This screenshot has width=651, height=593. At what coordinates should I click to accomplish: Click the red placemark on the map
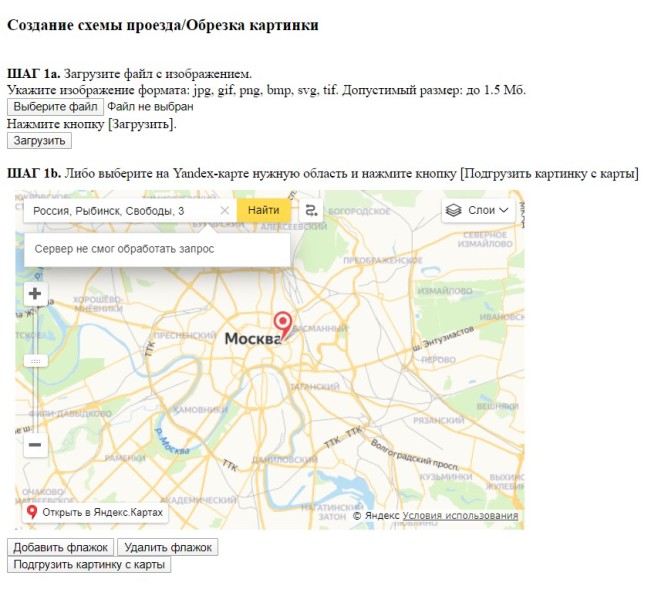pos(283,325)
